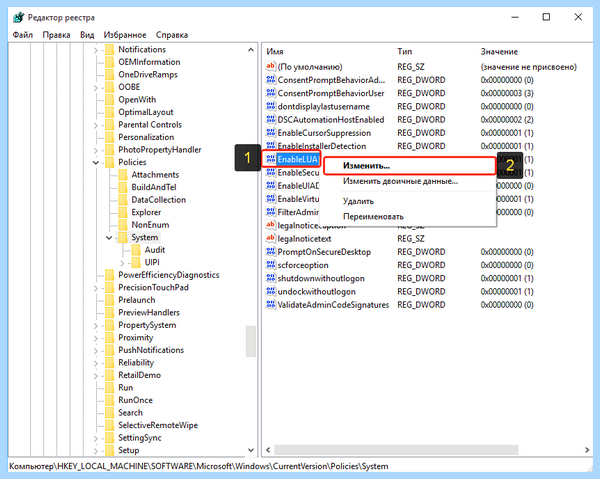600x479 pixels.
Task: Click the Parental Controls folder icon
Action: 109,125
